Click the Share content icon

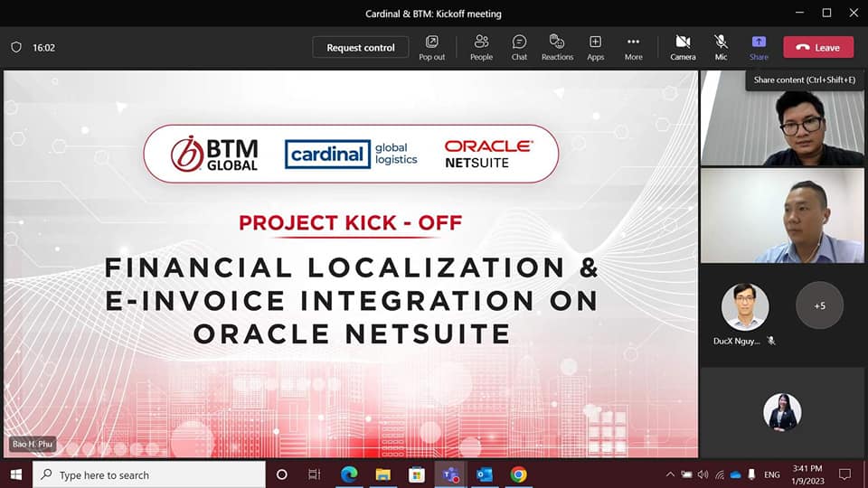tap(759, 48)
